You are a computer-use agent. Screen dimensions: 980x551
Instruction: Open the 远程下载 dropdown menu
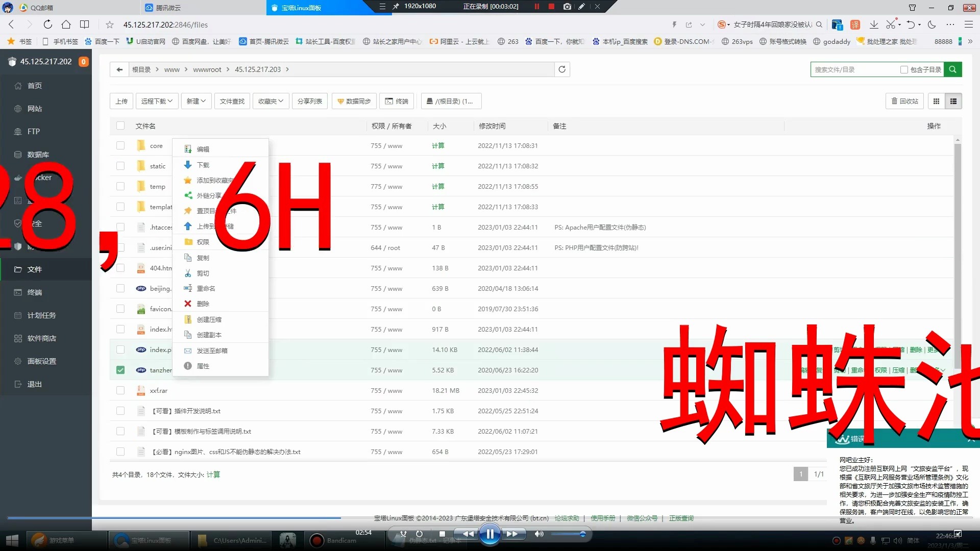pyautogui.click(x=157, y=101)
